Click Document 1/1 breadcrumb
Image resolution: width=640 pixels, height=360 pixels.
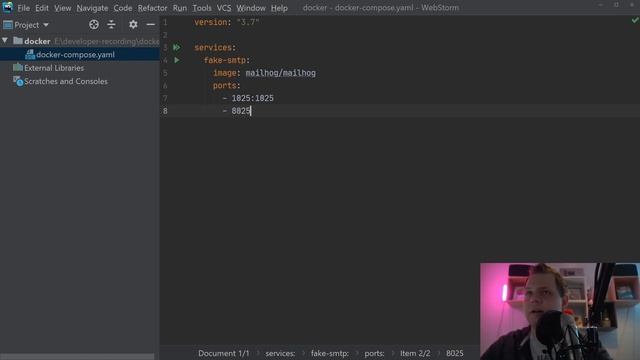coord(224,353)
